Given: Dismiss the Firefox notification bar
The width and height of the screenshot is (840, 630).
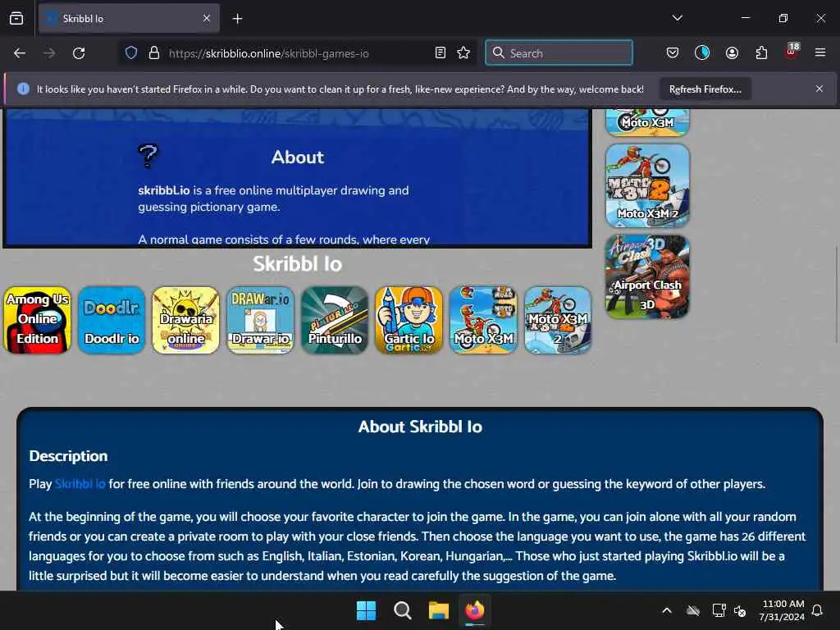Looking at the screenshot, I should pyautogui.click(x=819, y=89).
